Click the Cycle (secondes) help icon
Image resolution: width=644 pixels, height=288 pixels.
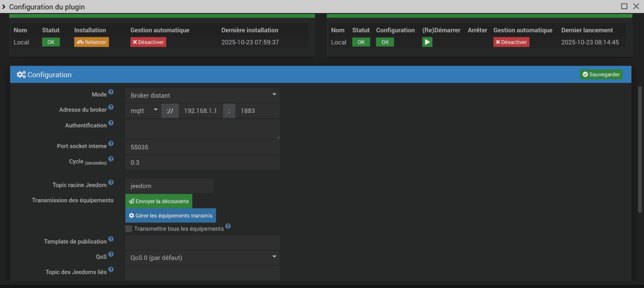pyautogui.click(x=111, y=159)
